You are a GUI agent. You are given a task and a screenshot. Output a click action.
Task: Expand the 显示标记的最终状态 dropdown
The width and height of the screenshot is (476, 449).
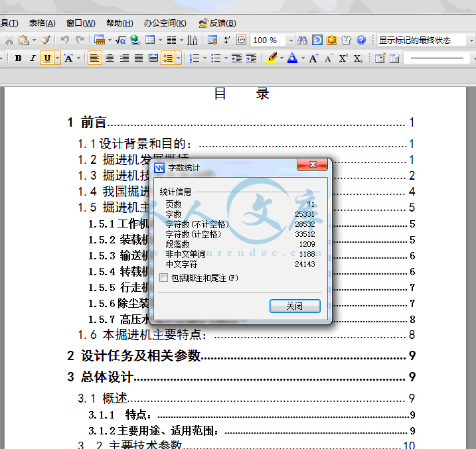(x=471, y=40)
